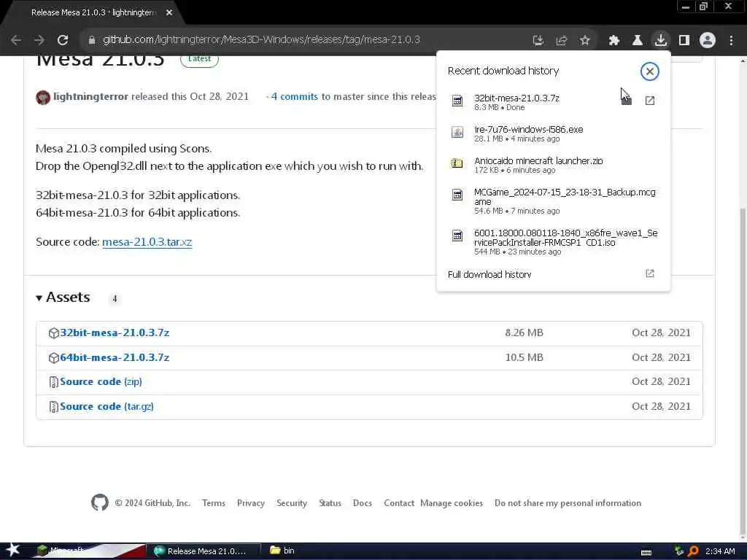Open the profile avatar menu
The height and width of the screenshot is (560, 747).
click(x=708, y=40)
